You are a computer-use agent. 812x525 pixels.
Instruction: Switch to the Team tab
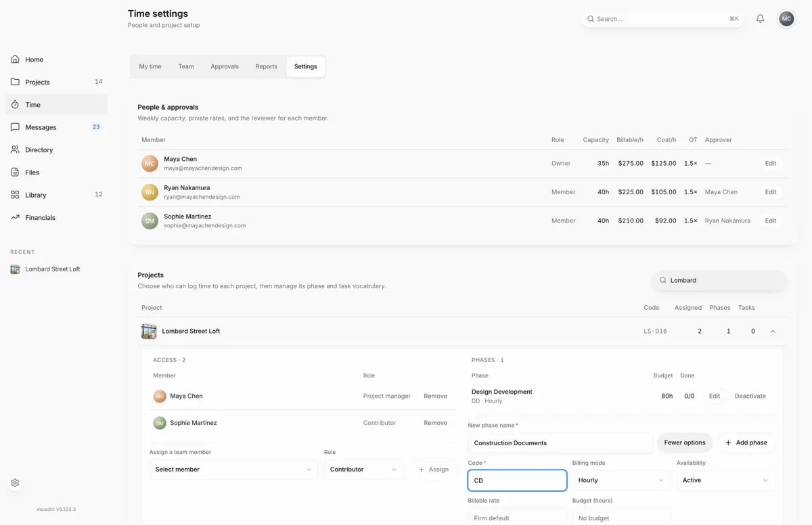[x=186, y=67]
